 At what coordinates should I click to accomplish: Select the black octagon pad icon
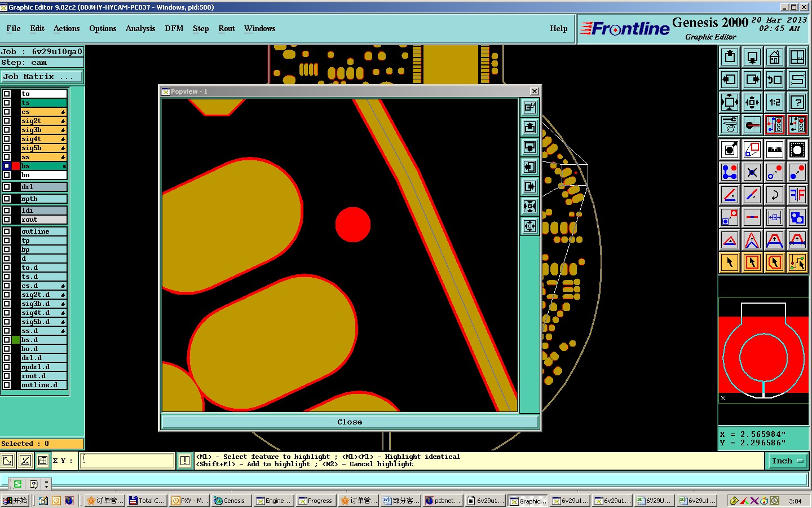[797, 150]
